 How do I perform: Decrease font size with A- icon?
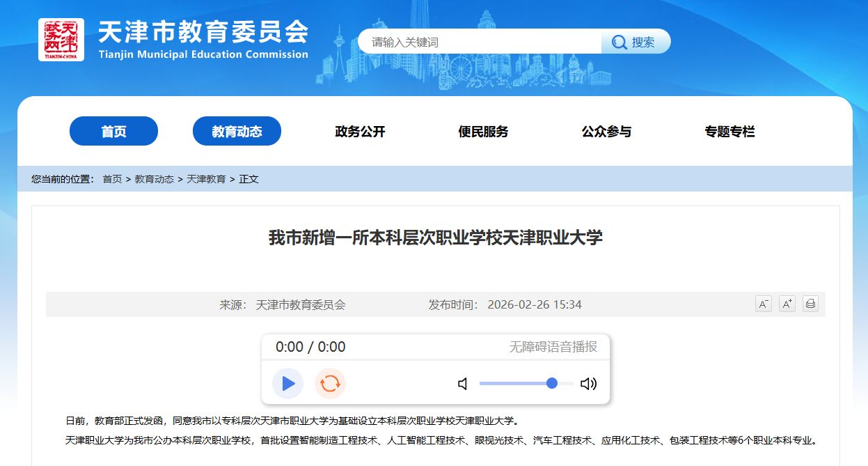click(x=764, y=304)
